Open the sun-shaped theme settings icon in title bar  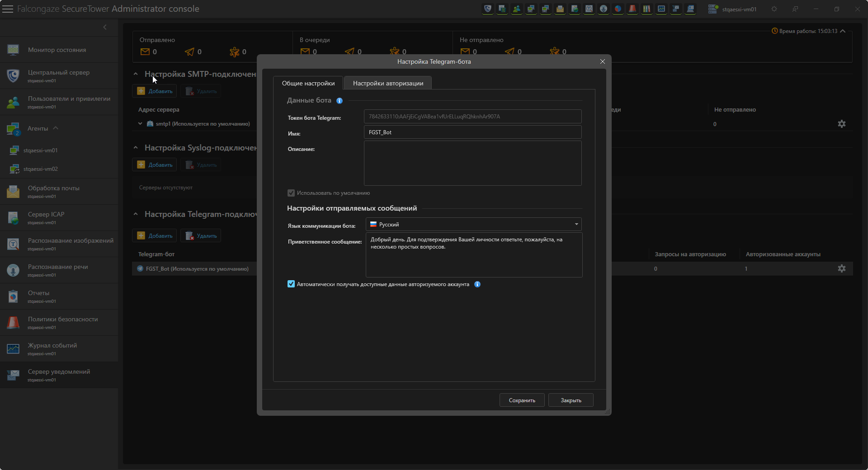pos(774,9)
